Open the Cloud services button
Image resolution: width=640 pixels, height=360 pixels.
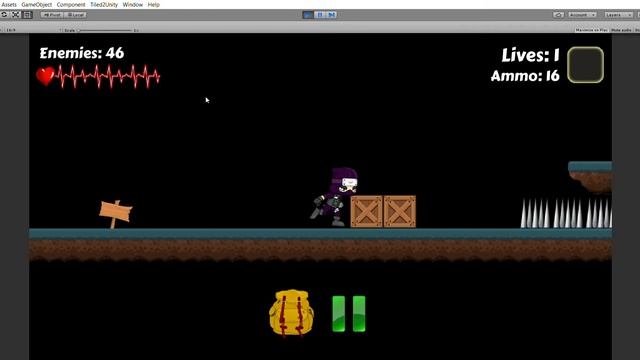point(558,15)
